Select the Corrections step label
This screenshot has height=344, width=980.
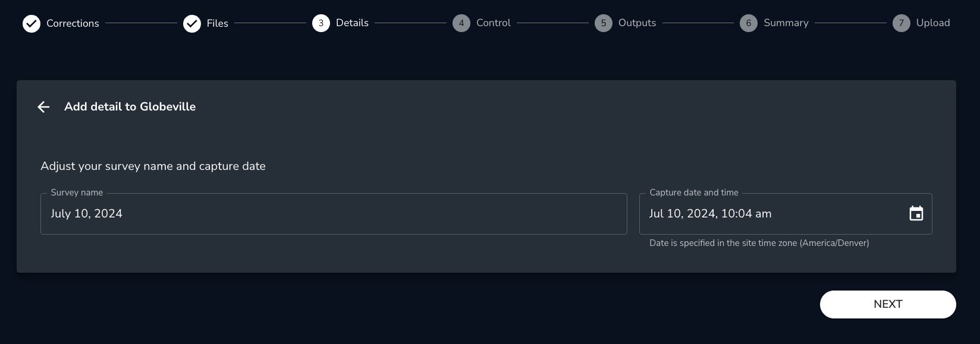point(73,24)
